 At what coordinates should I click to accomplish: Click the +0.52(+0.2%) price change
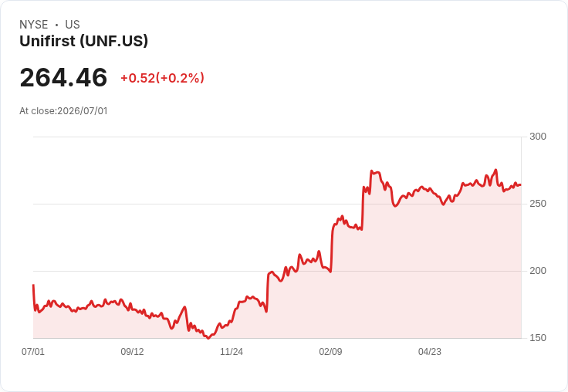pos(162,78)
